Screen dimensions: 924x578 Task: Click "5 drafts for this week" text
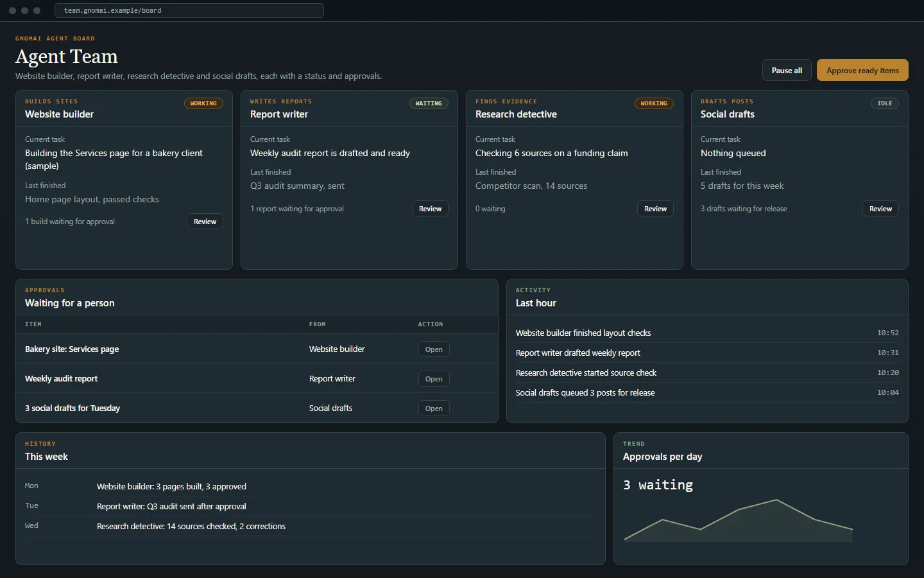(x=742, y=186)
